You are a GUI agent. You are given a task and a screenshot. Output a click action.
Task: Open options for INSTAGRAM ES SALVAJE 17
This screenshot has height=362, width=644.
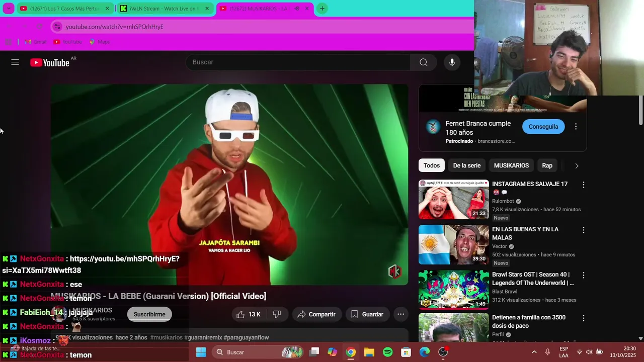click(584, 185)
